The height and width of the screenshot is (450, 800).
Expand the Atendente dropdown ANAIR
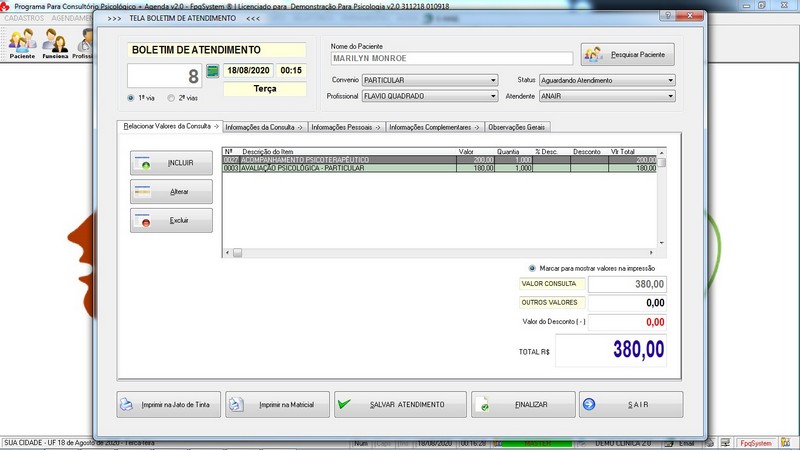pos(607,96)
